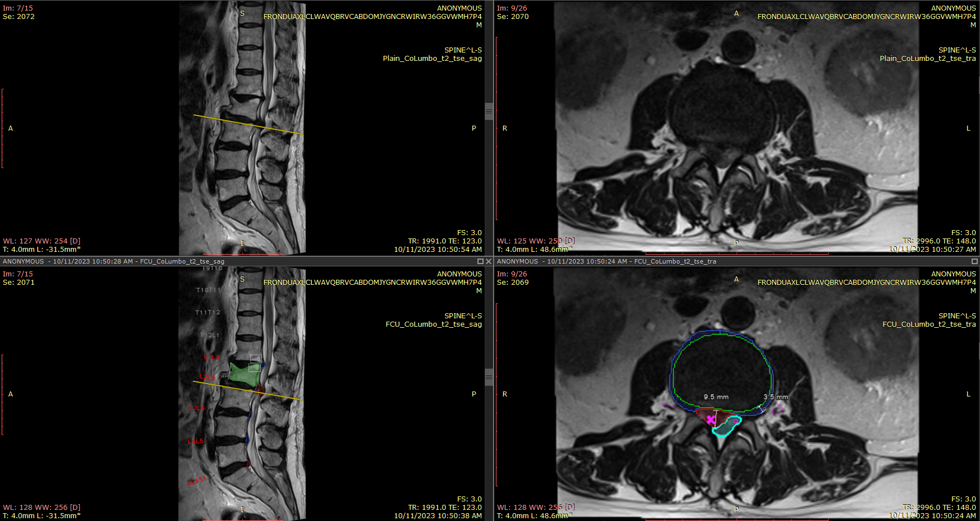Screen dimensions: 980x521
Task: Click the timestamp '10/11/2023 10:50:54 AM'
Action: pyautogui.click(x=438, y=250)
